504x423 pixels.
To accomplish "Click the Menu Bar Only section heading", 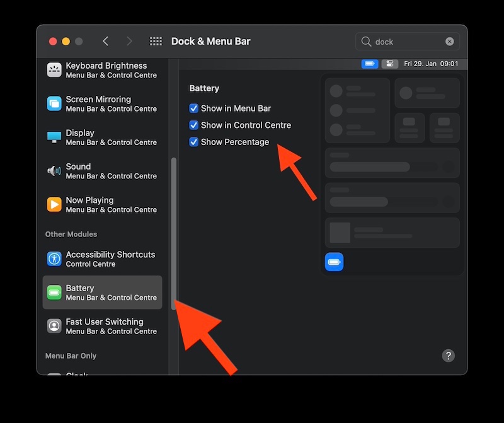I will click(71, 356).
